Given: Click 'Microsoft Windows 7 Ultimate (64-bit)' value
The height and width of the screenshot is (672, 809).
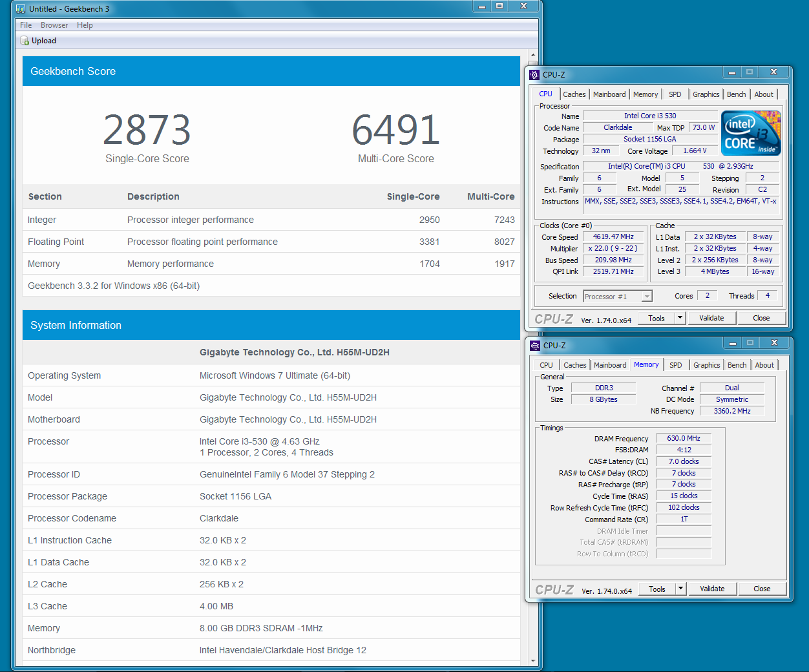Looking at the screenshot, I should point(275,375).
